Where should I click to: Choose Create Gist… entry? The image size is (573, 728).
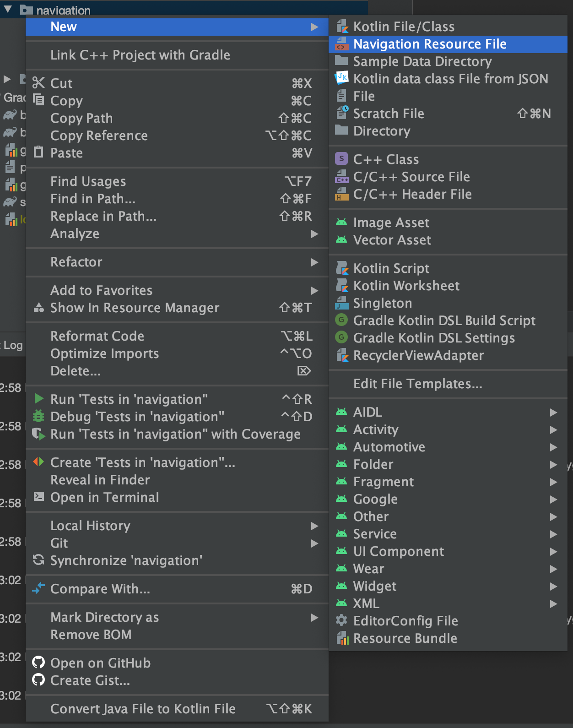[177, 680]
